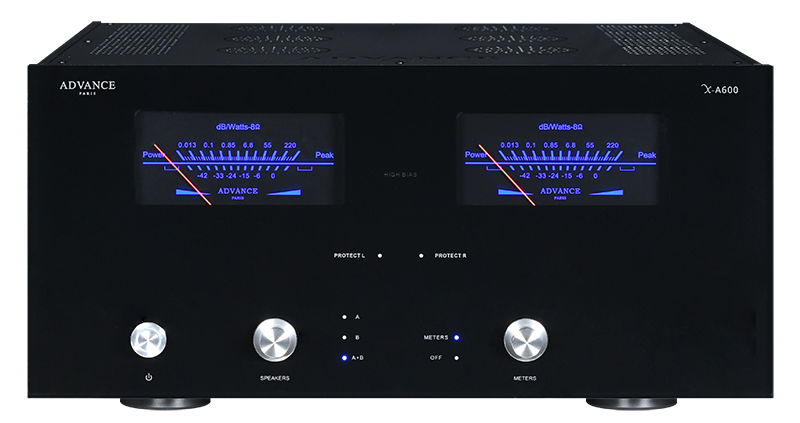Click the left rubber foot of the amplifier

[x=165, y=403]
